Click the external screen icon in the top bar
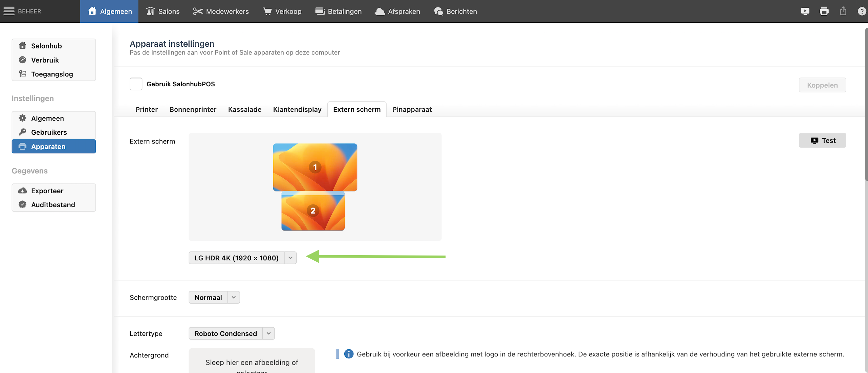This screenshot has width=868, height=373. [805, 11]
